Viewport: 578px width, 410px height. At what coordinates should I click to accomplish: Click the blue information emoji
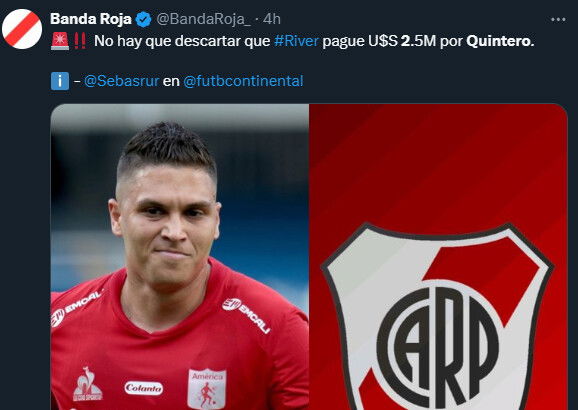tap(60, 81)
